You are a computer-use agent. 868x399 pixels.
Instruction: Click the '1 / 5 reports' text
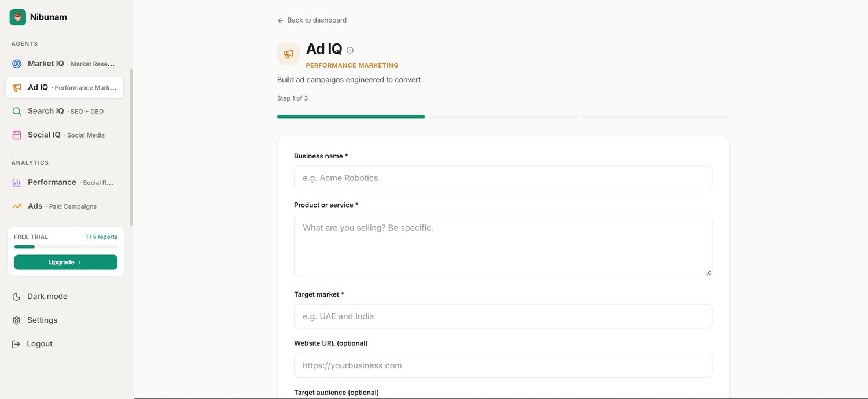[x=101, y=237]
